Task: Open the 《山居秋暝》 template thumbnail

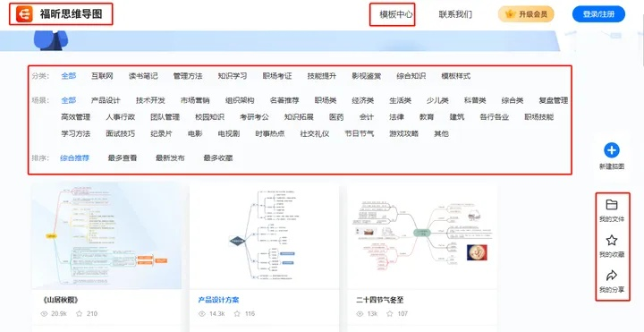Action: pos(106,236)
